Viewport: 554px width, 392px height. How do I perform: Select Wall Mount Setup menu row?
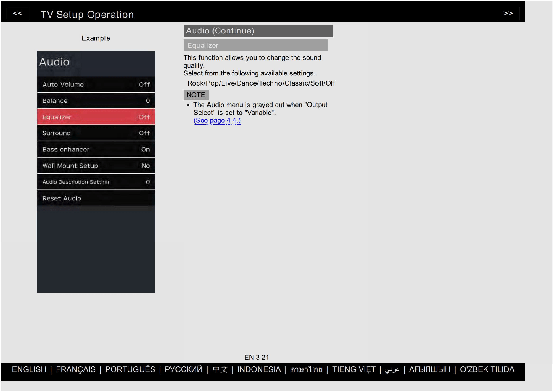click(96, 166)
